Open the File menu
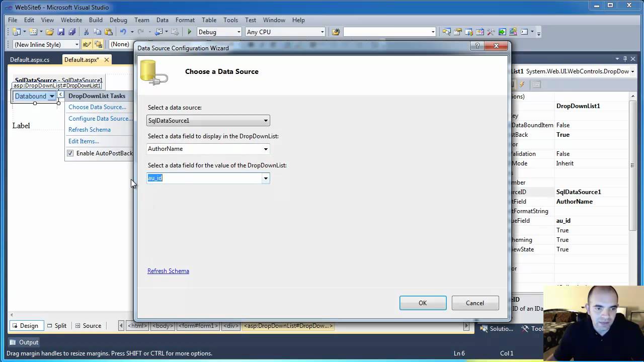Screen dimensions: 644x362 (13, 20)
